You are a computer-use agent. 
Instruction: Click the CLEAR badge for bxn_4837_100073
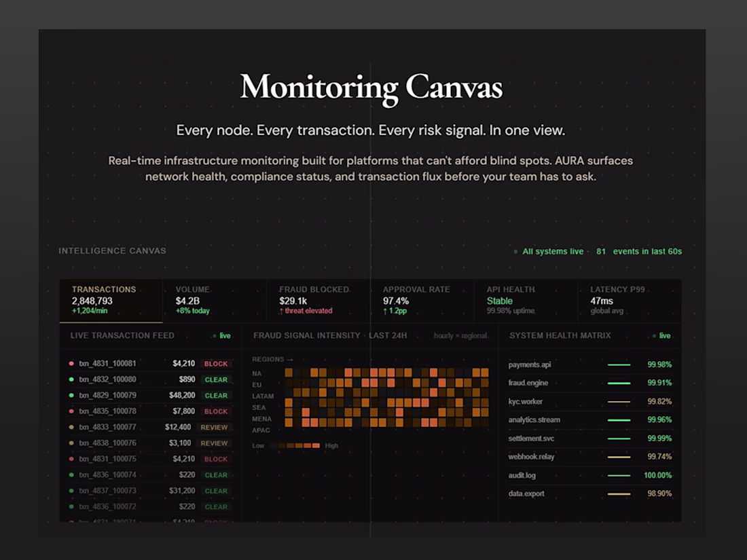[x=216, y=491]
